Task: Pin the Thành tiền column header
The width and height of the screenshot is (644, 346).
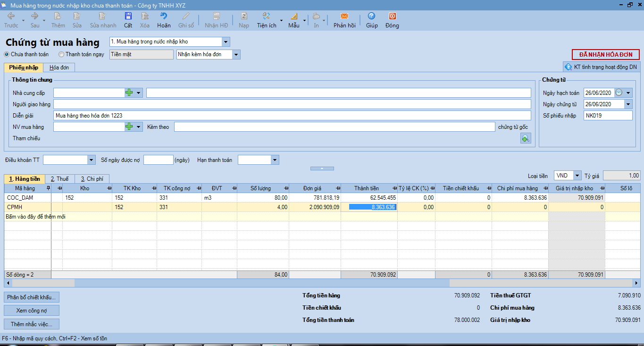Action: tap(394, 188)
